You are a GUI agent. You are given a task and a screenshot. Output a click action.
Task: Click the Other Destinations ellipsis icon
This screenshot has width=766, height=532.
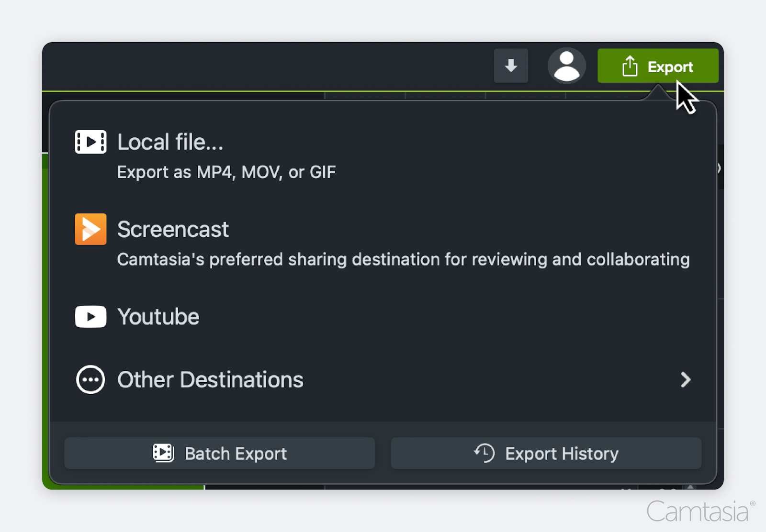point(90,380)
